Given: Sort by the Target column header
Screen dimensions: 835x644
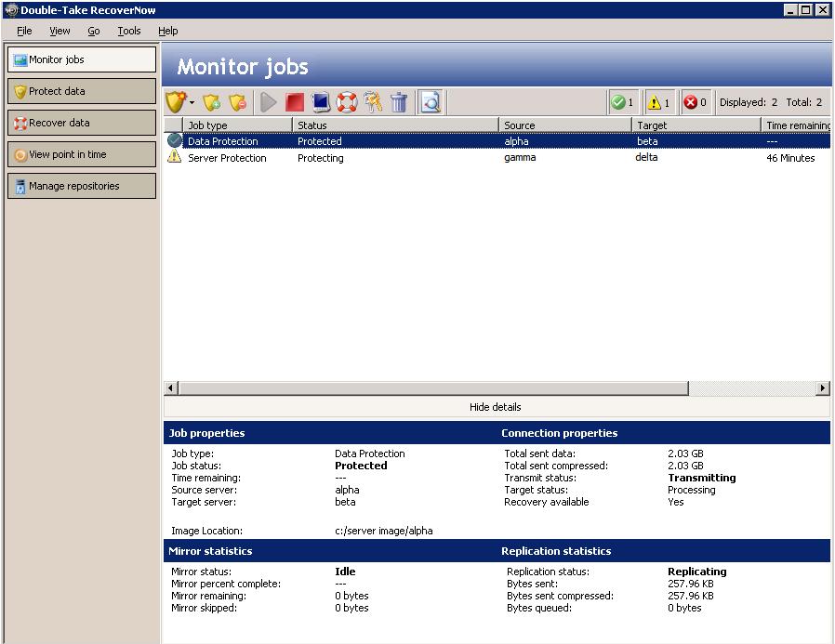Looking at the screenshot, I should point(696,125).
